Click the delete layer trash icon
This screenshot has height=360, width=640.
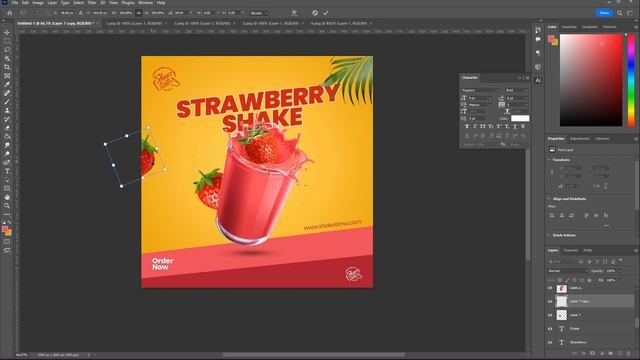tap(629, 353)
